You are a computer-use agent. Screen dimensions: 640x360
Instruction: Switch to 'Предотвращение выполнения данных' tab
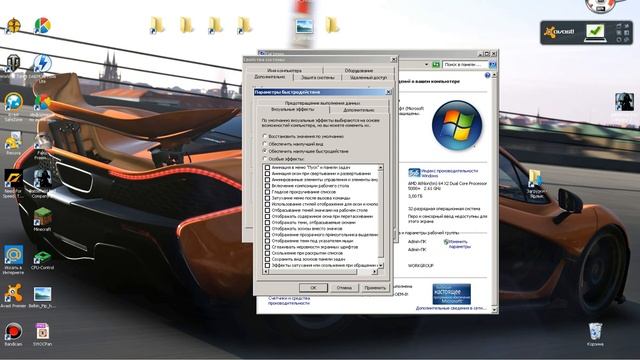pos(322,103)
